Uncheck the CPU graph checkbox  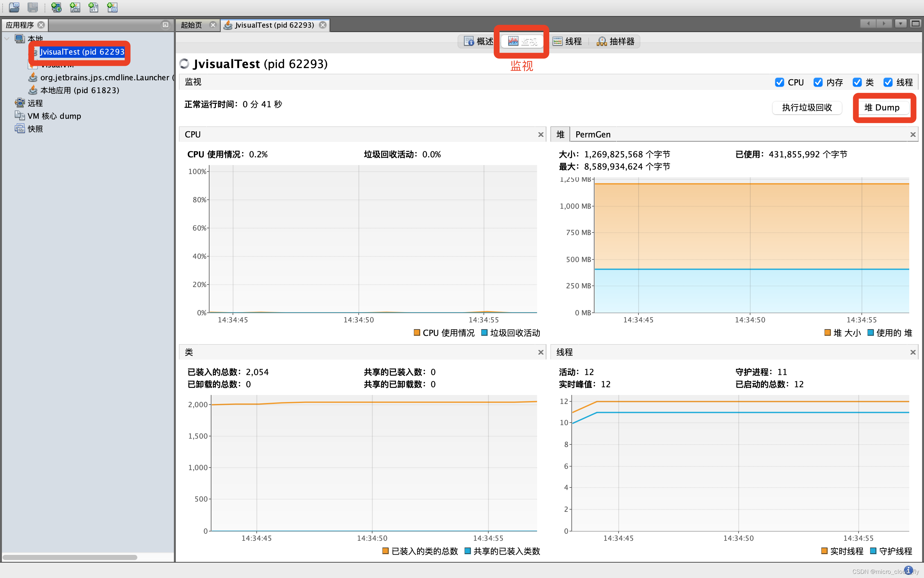click(x=779, y=82)
